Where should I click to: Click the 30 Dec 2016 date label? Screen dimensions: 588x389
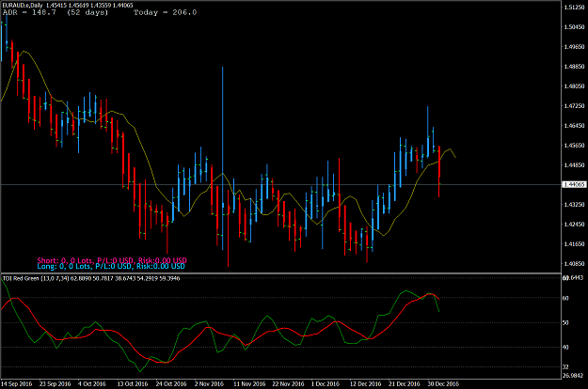[x=443, y=383]
